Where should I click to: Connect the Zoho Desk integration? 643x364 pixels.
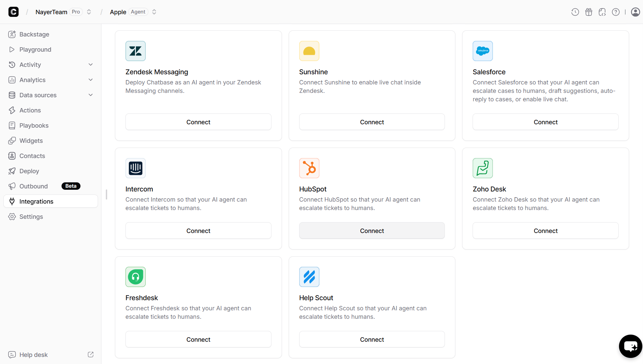pos(546,231)
